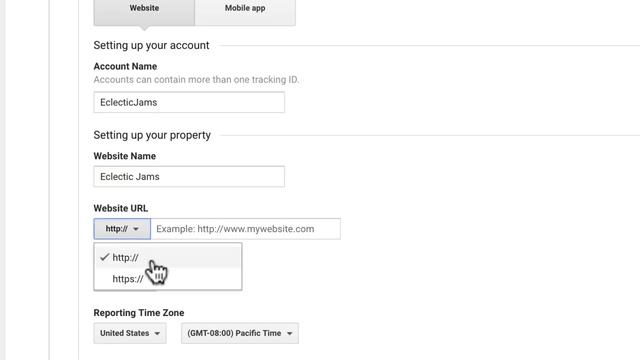Click the Website Name label

tap(124, 156)
